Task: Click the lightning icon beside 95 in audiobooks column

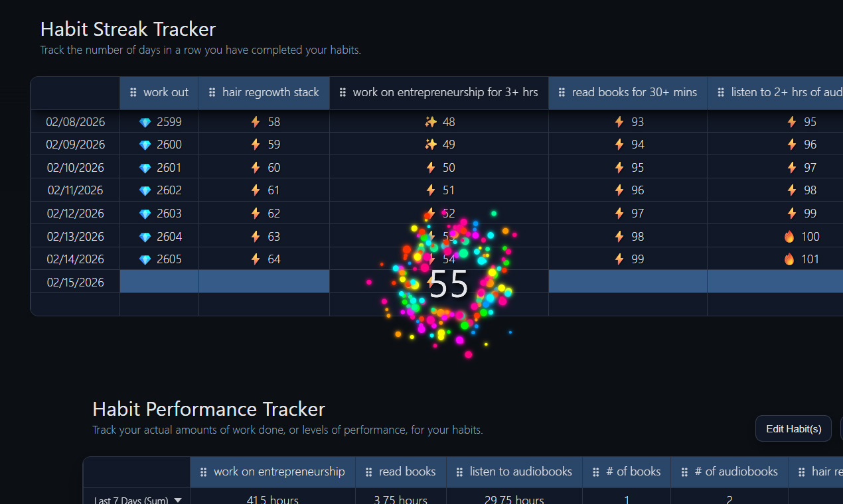Action: click(x=791, y=122)
